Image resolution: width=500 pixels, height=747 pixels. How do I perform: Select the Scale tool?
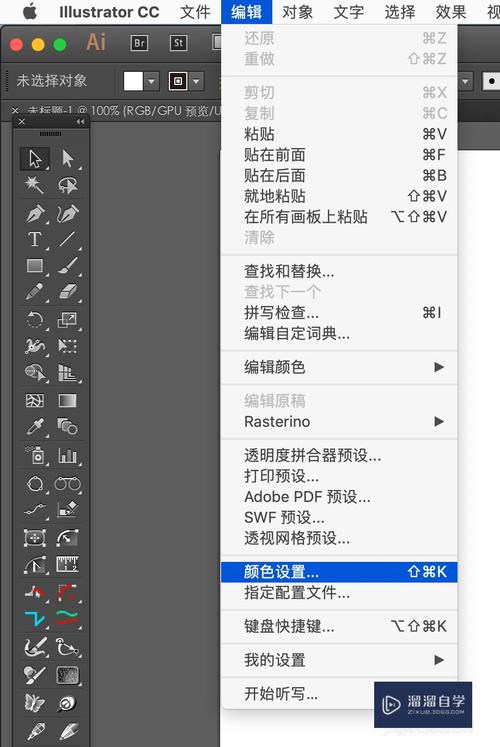[68, 320]
